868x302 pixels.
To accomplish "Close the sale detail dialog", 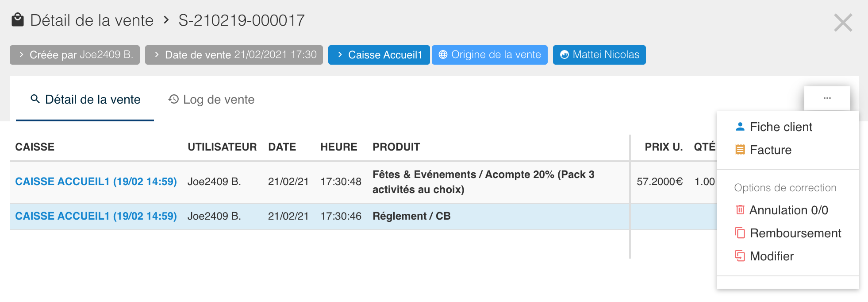I will tap(843, 23).
